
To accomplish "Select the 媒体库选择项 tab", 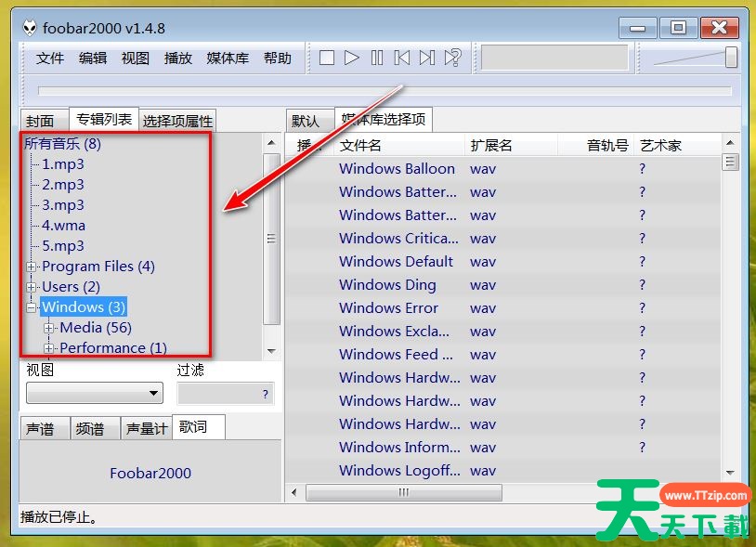I will 384,119.
